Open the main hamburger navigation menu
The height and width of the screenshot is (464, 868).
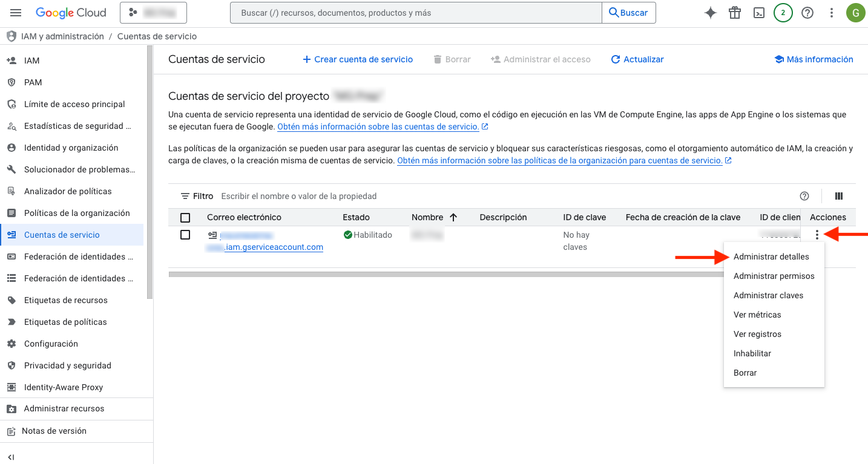pos(16,13)
